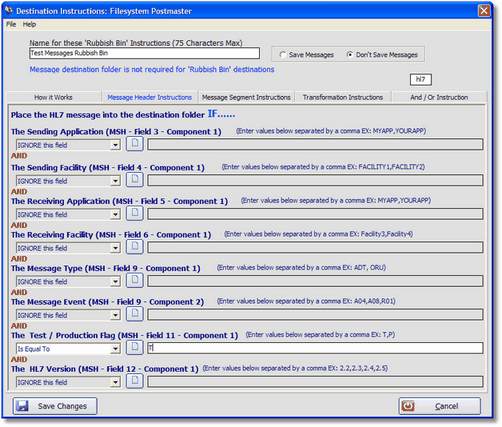Image resolution: width=502 pixels, height=427 pixels.
Task: Click document icon beside Receiving Facility field
Action: 135,247
